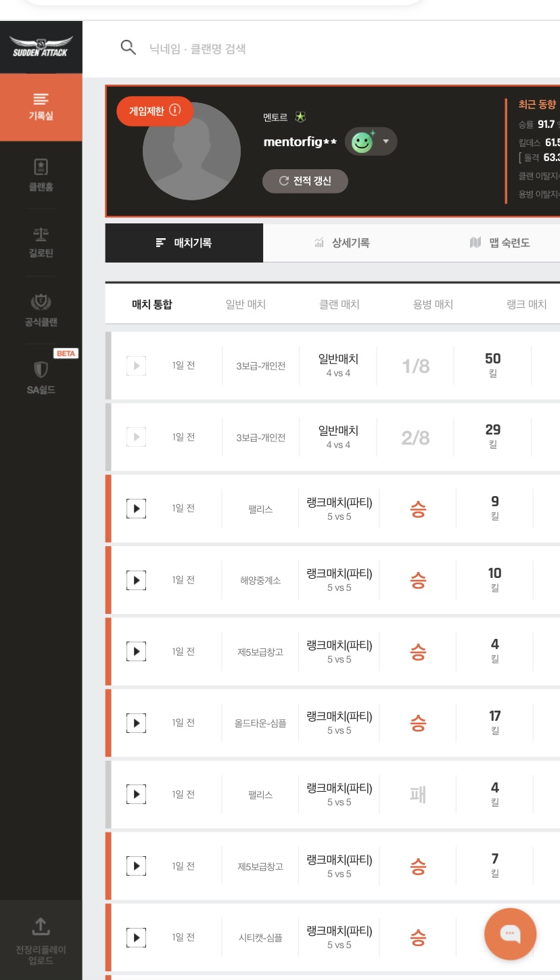The image size is (560, 980).
Task: Click the profile avatar image
Action: 191,156
